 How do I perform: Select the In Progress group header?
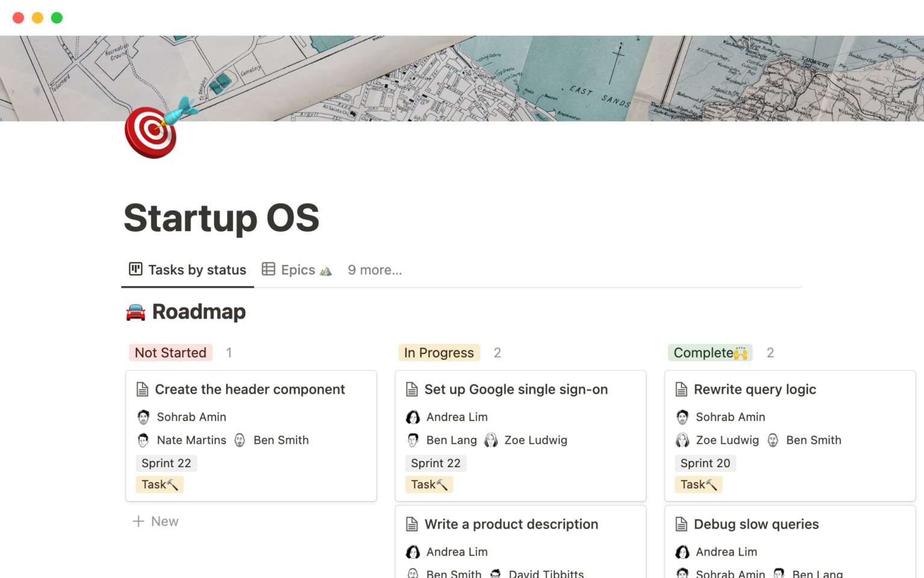pos(439,352)
